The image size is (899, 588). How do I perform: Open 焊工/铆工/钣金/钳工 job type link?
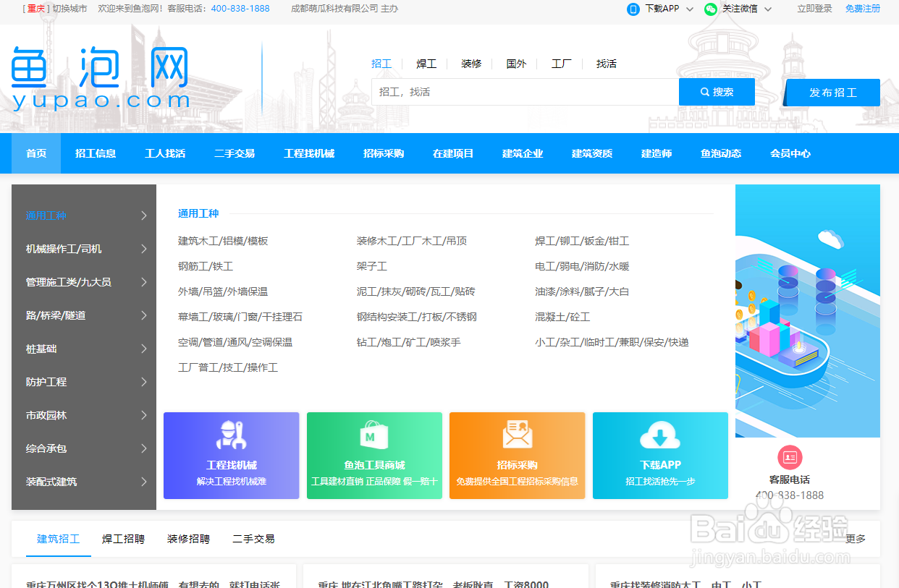point(582,241)
